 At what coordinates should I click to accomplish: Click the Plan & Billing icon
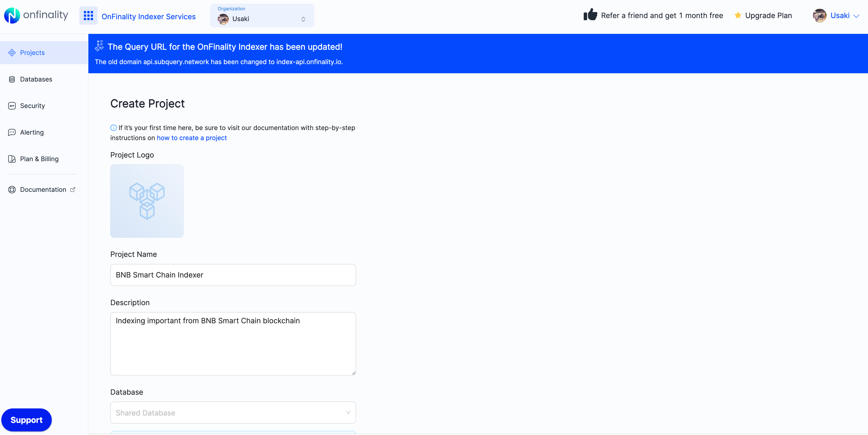pos(12,159)
